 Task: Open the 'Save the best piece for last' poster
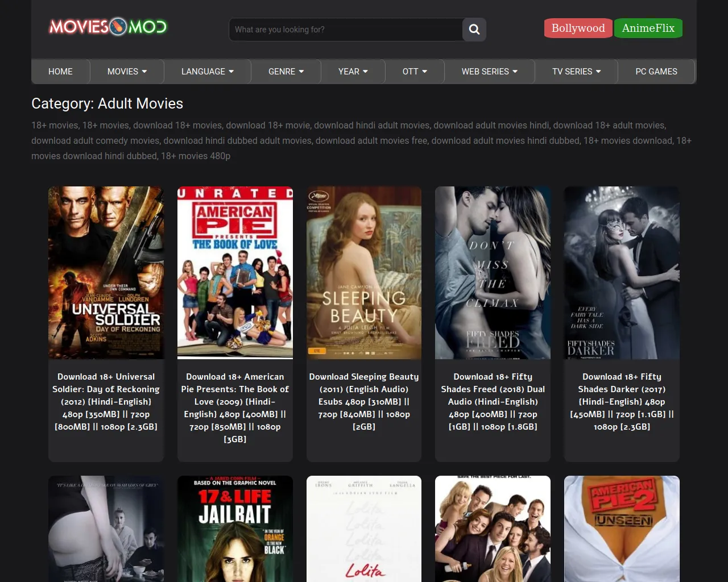click(493, 529)
